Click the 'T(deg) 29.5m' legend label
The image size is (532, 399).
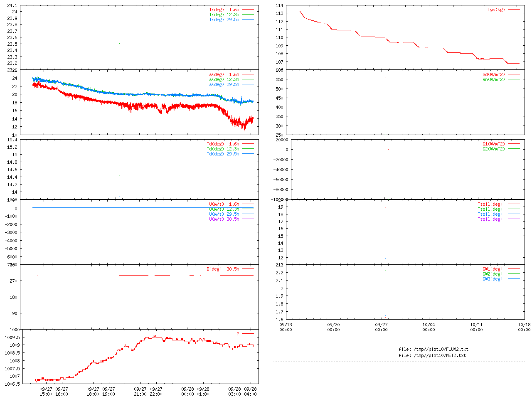pyautogui.click(x=224, y=20)
